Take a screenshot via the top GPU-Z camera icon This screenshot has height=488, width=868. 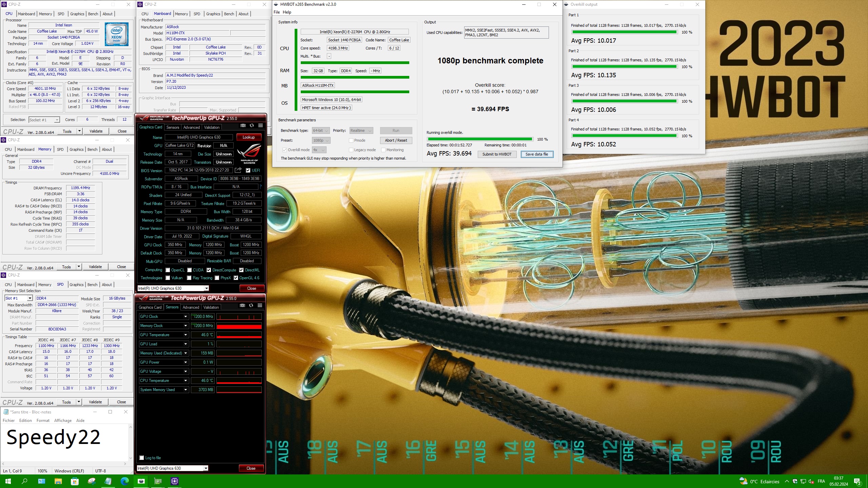click(243, 125)
